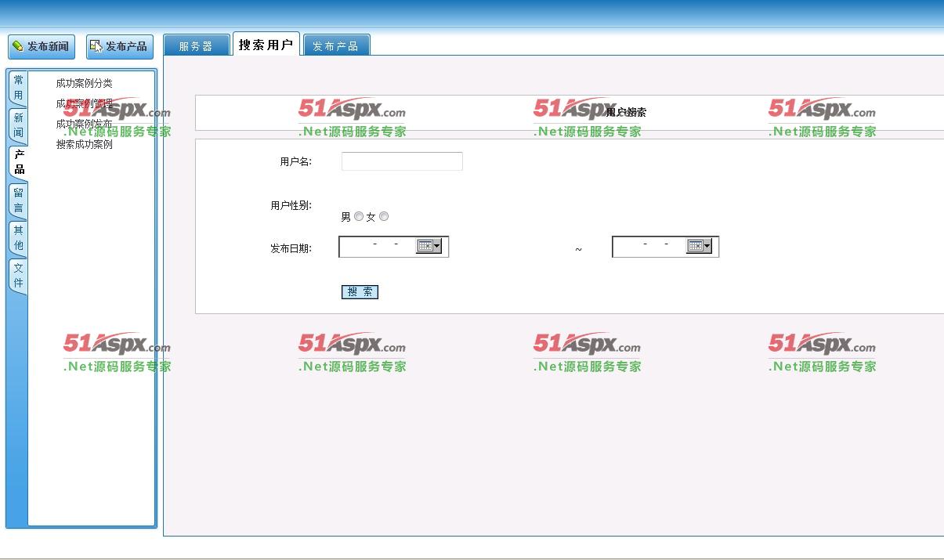
Task: Click the 搜索 search button
Action: (360, 292)
